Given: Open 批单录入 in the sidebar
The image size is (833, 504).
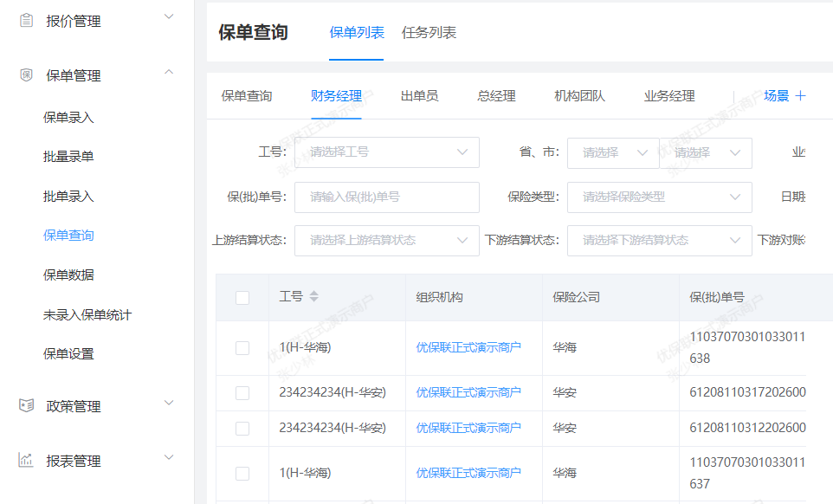Looking at the screenshot, I should (x=68, y=197).
